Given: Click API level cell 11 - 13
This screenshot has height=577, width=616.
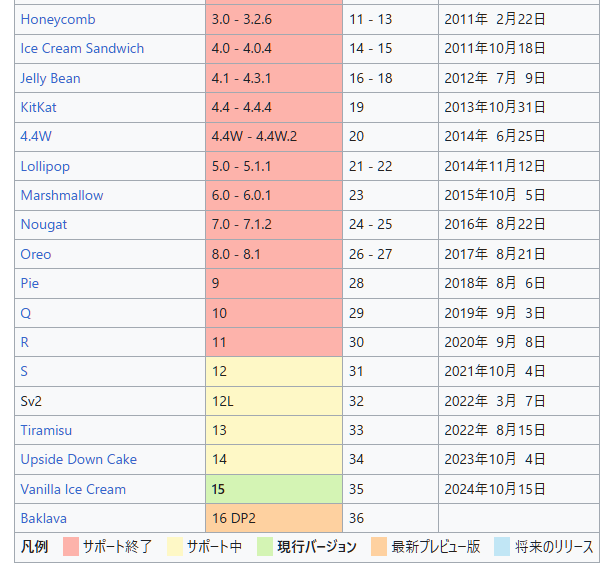Looking at the screenshot, I should (390, 19).
